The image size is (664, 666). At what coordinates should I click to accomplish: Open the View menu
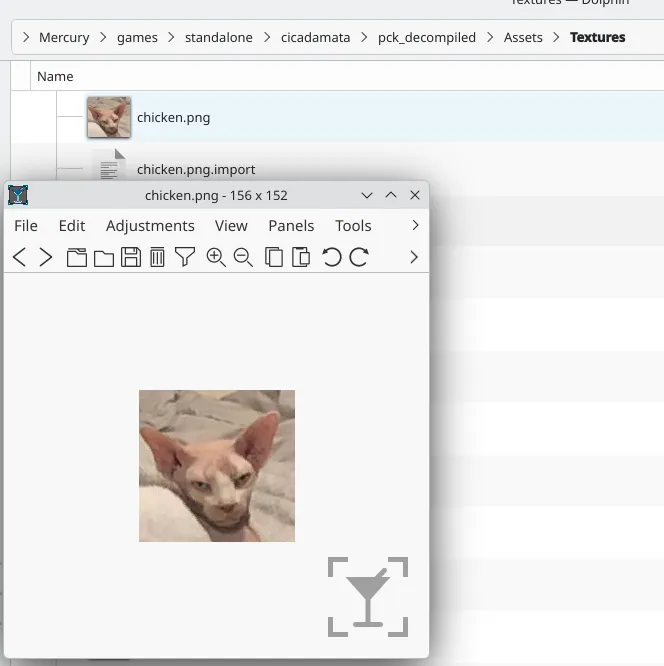click(x=231, y=226)
